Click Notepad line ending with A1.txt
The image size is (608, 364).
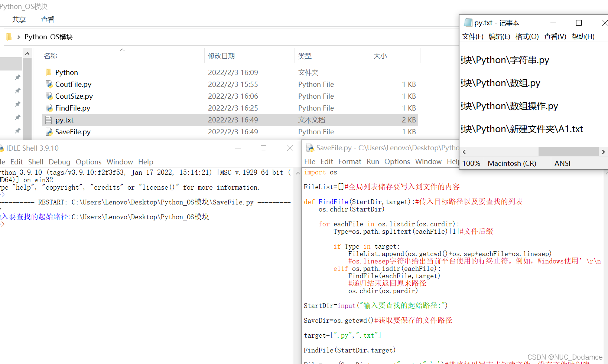coord(522,129)
